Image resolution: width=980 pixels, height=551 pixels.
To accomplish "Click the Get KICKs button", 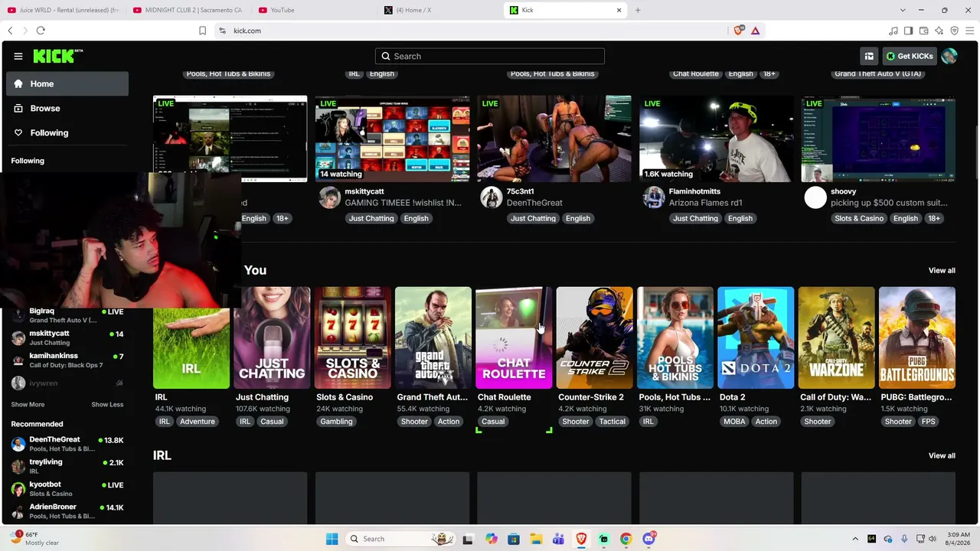I will click(x=910, y=56).
